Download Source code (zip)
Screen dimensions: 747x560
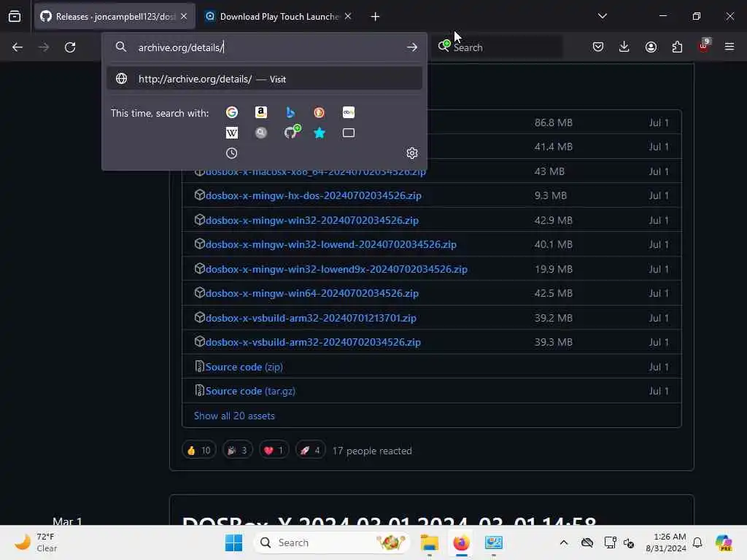pos(244,367)
